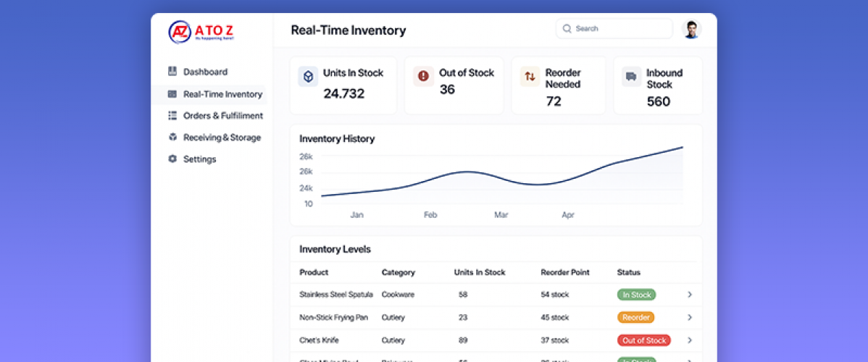Click the Reorder status badge
Viewport: 868px width, 362px height.
[635, 317]
